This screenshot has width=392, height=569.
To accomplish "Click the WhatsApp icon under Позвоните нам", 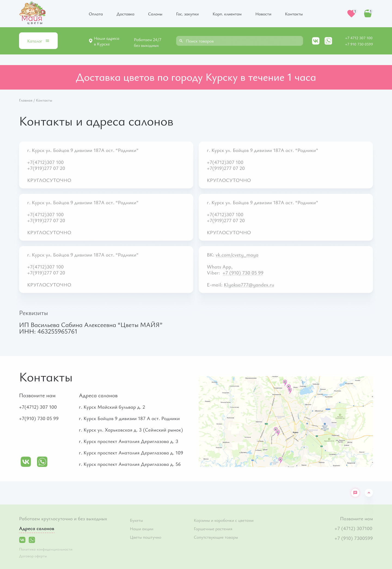I will coord(42,462).
